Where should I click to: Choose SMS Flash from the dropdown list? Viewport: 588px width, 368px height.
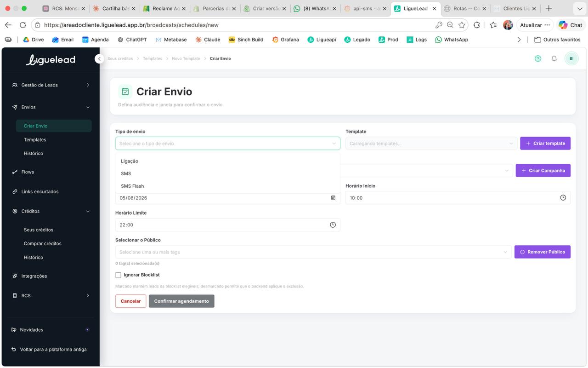click(x=228, y=186)
